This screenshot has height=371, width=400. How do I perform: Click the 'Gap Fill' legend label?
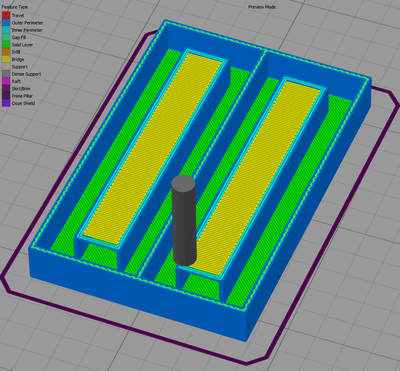tap(19, 37)
